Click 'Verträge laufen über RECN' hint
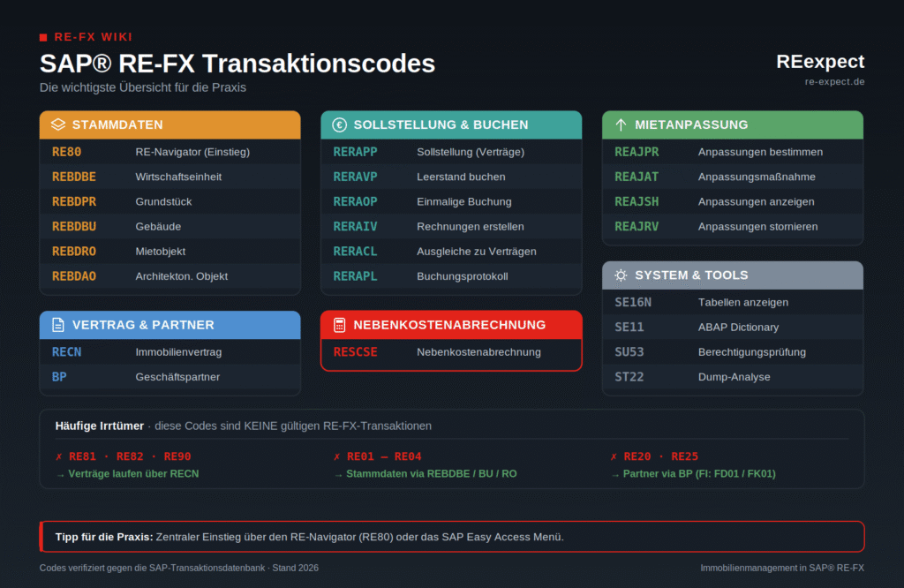Viewport: 904px width, 588px height. click(134, 473)
